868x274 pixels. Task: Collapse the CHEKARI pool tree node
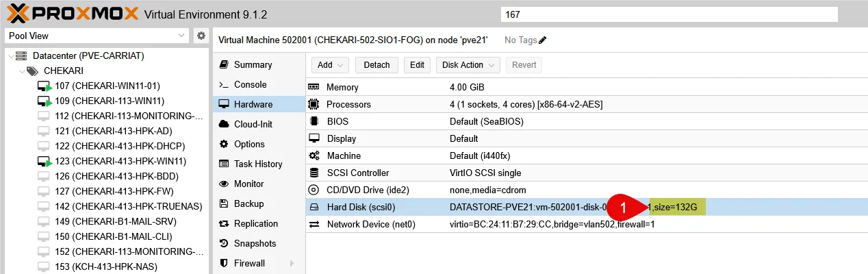pos(23,71)
